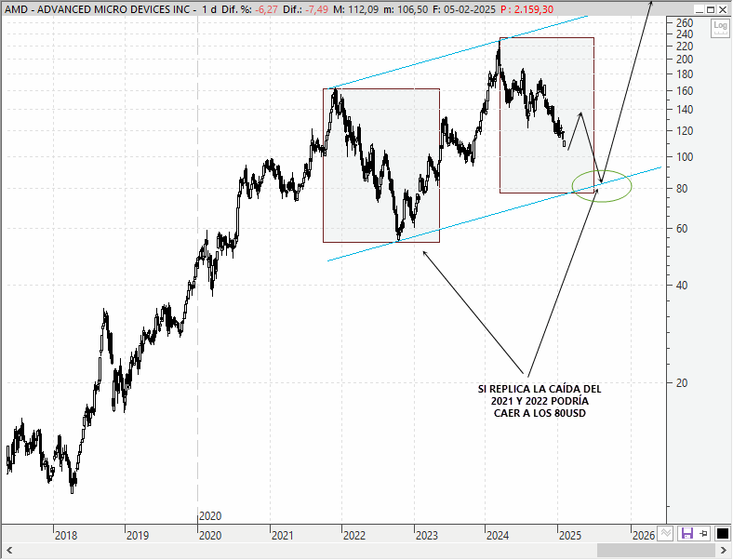Click the double-chevron expand button near 2026
The height and width of the screenshot is (560, 733).
(666, 533)
